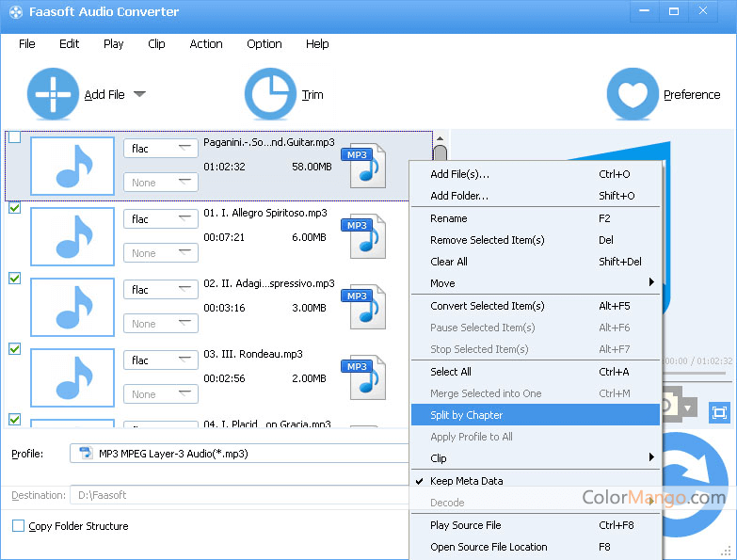The width and height of the screenshot is (737, 560).
Task: Click the fullscreen icon in the preview panel
Action: 719,412
